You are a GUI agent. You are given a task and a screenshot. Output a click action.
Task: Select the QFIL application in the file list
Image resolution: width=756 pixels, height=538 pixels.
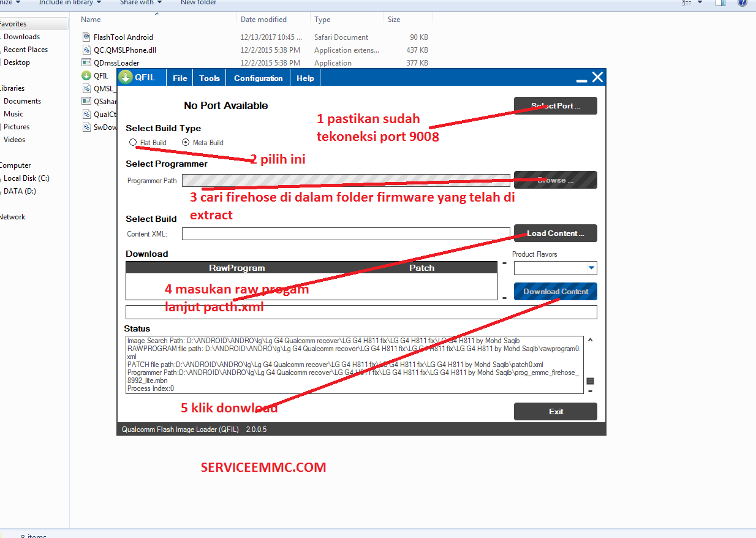[x=101, y=76]
